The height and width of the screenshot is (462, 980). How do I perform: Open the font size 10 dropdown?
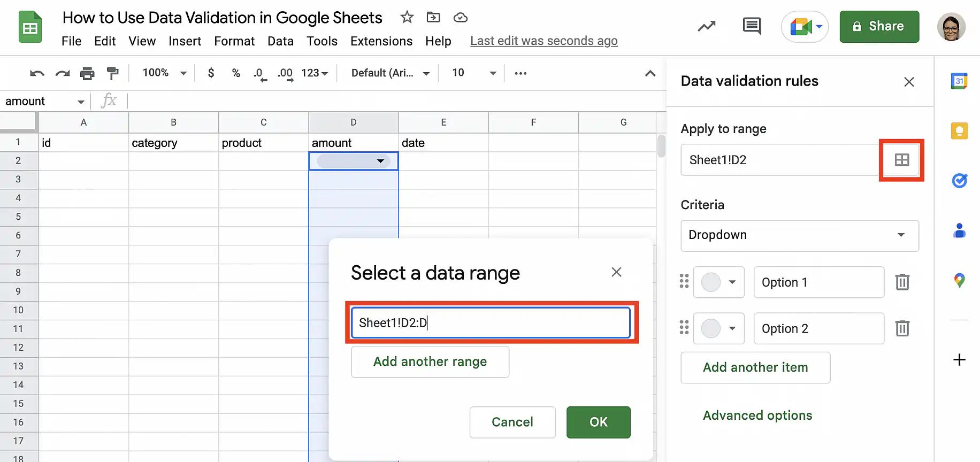click(474, 73)
